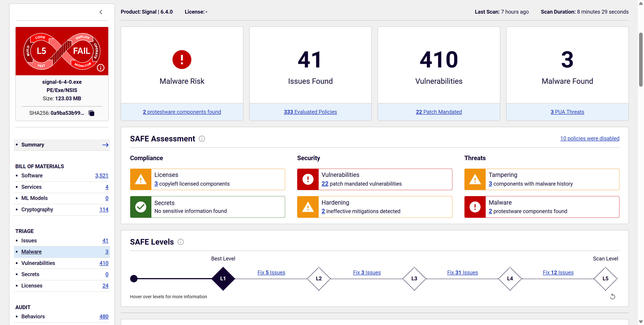644x325 pixels.
Task: Open SAFE Assessment info tooltip icon
Action: (x=202, y=139)
